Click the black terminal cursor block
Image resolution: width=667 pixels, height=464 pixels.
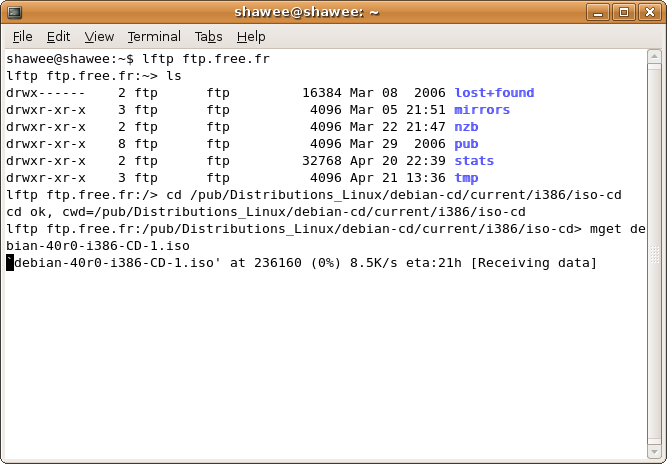[x=10, y=263]
